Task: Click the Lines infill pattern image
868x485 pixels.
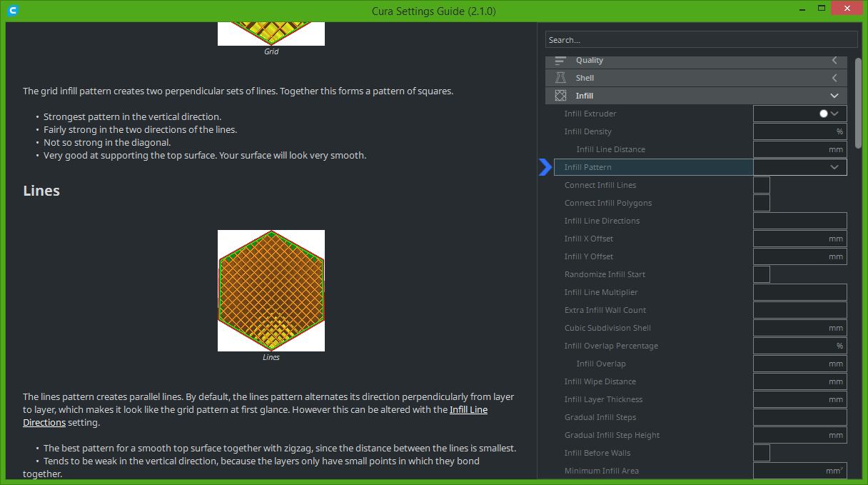Action: tap(271, 290)
